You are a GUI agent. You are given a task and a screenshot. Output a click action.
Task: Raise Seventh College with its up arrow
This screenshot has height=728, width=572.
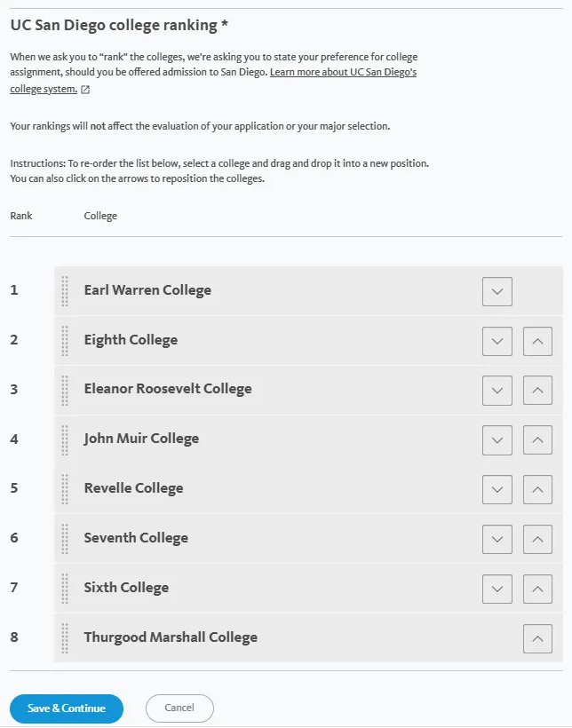[x=537, y=539]
